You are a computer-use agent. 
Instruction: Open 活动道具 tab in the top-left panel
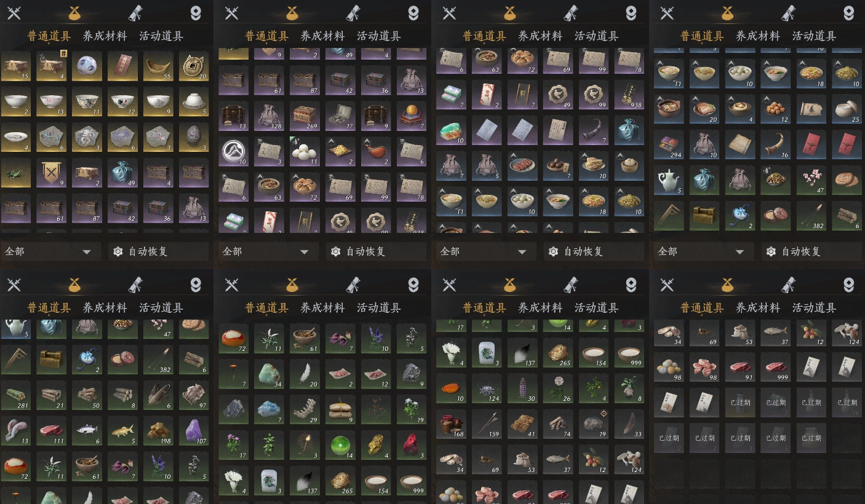[161, 36]
